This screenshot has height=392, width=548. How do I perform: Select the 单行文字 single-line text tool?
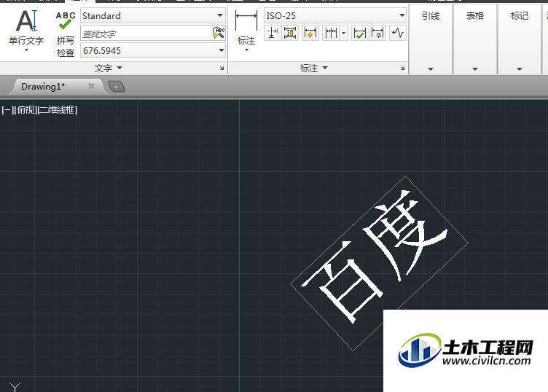click(26, 26)
